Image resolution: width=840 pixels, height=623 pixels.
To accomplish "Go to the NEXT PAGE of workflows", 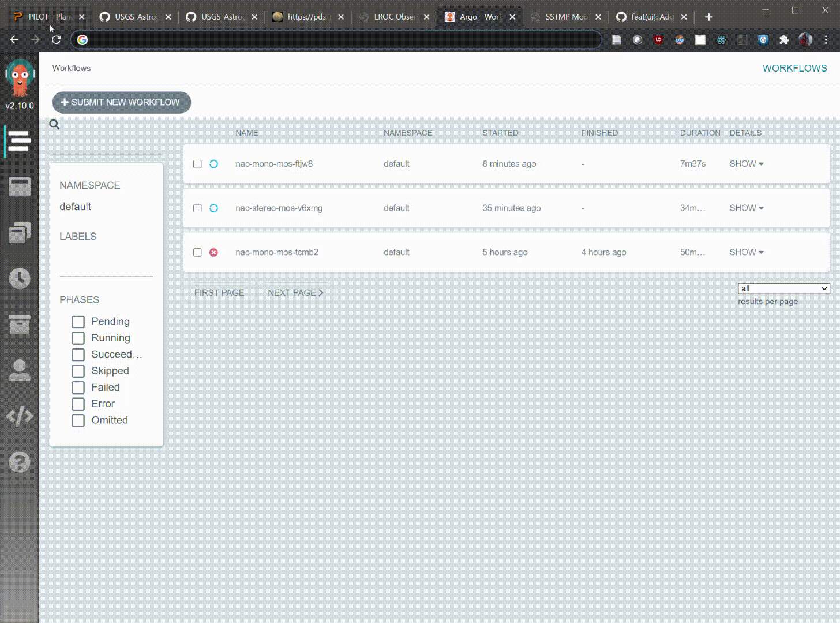I will pyautogui.click(x=296, y=292).
